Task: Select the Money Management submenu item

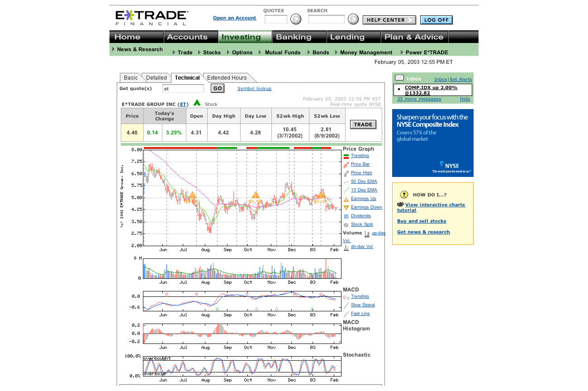Action: point(366,52)
